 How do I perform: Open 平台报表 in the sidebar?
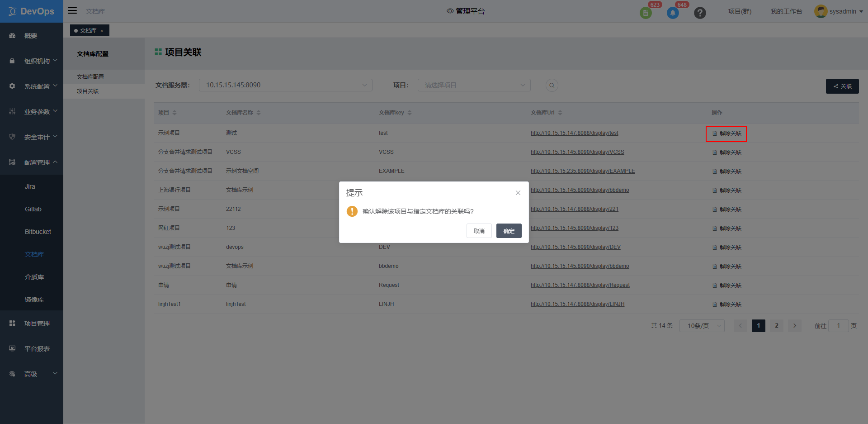coord(32,349)
